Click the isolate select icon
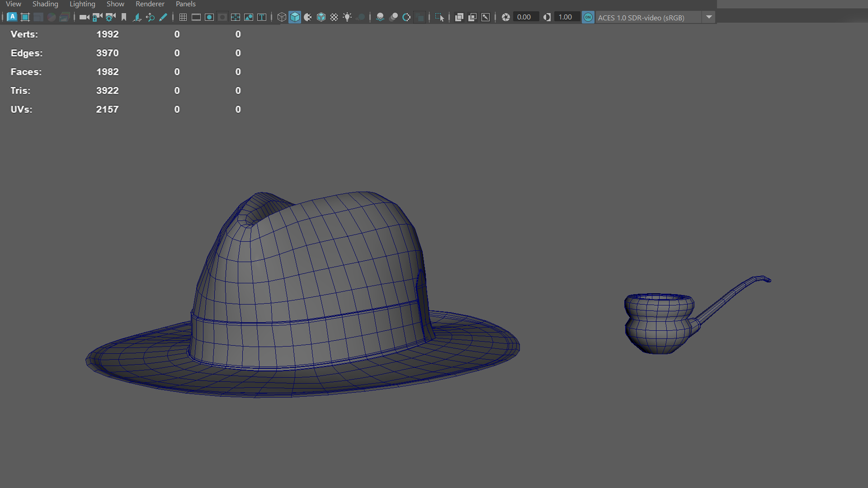The width and height of the screenshot is (868, 488). pyautogui.click(x=439, y=17)
